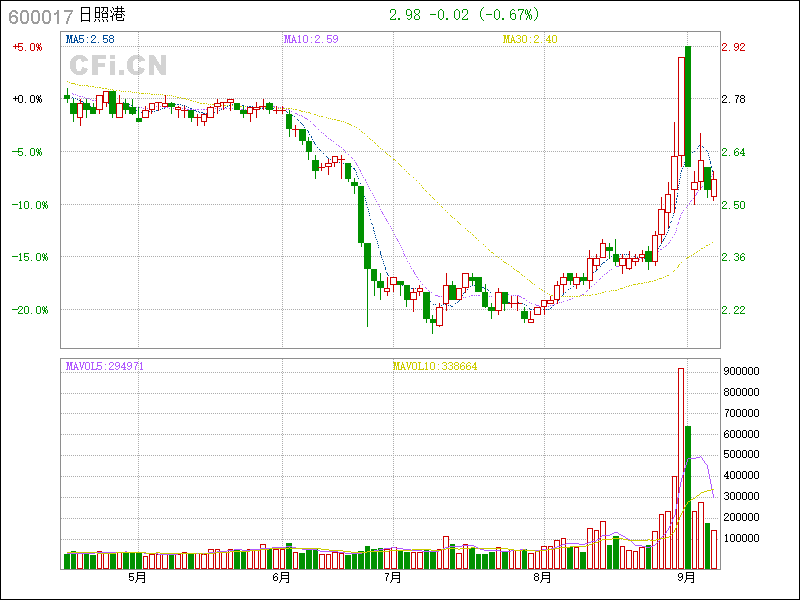
Task: Select the MA30:2.40 indicator label
Action: [530, 39]
